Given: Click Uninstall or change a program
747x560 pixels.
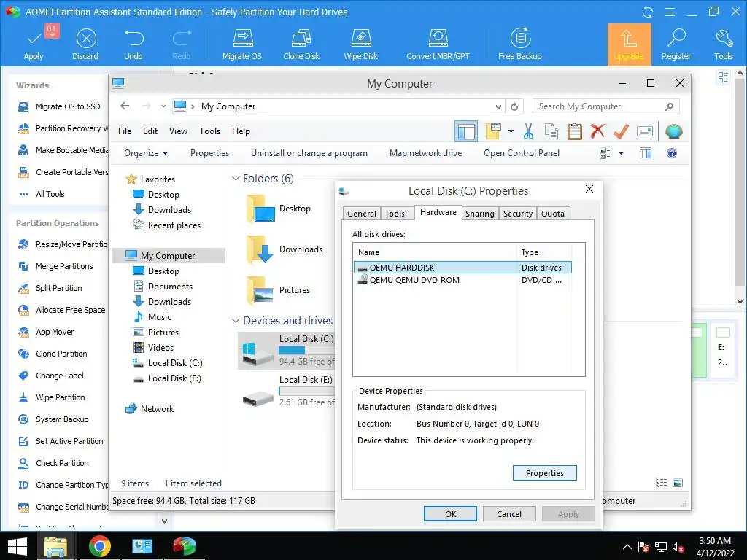Looking at the screenshot, I should 309,153.
